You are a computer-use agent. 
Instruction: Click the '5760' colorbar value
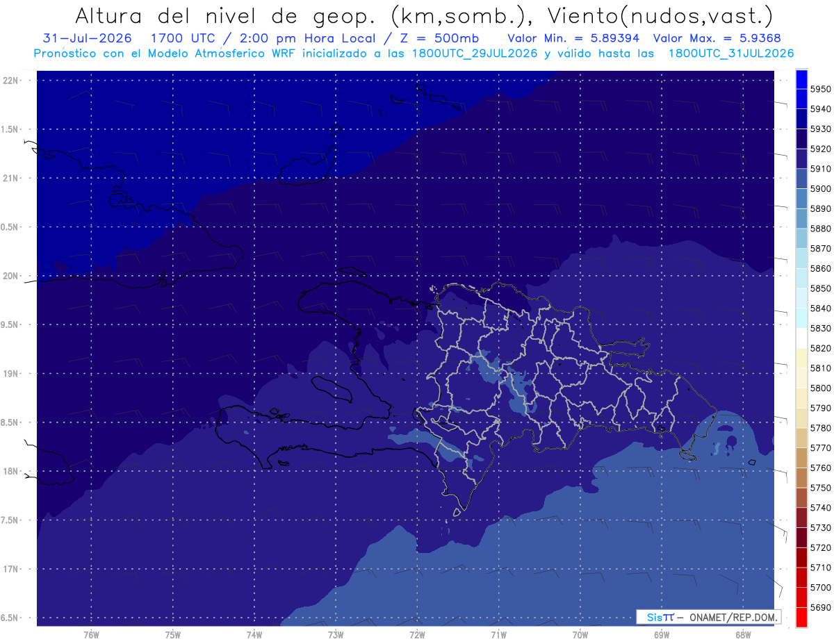(820, 468)
